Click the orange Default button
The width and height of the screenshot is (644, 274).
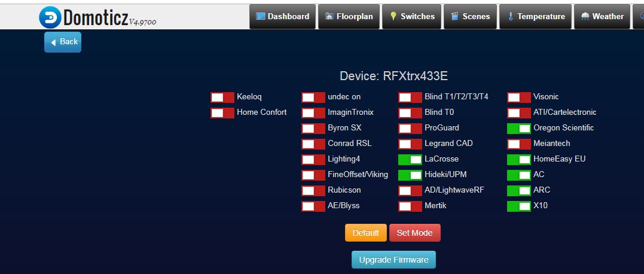point(365,233)
